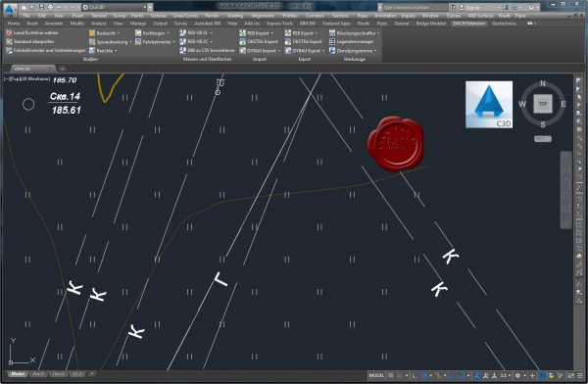Switch to the Bridge Modeler ribbon tab
Image resolution: width=588 pixels, height=384 pixels.
(x=431, y=24)
